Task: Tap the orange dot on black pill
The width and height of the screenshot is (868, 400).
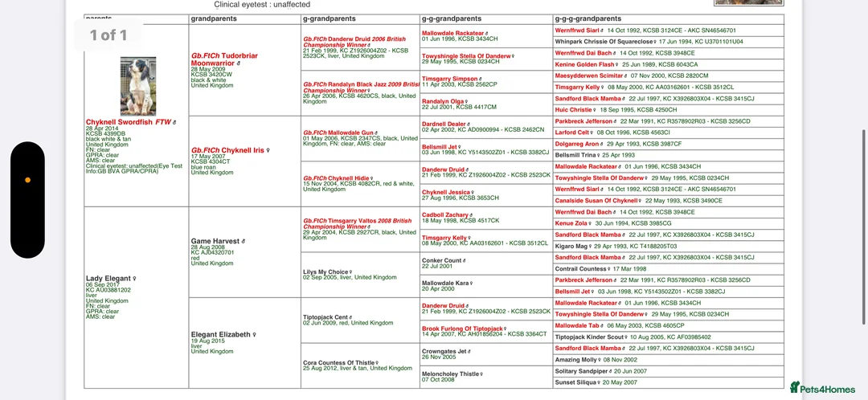Action: (x=28, y=179)
